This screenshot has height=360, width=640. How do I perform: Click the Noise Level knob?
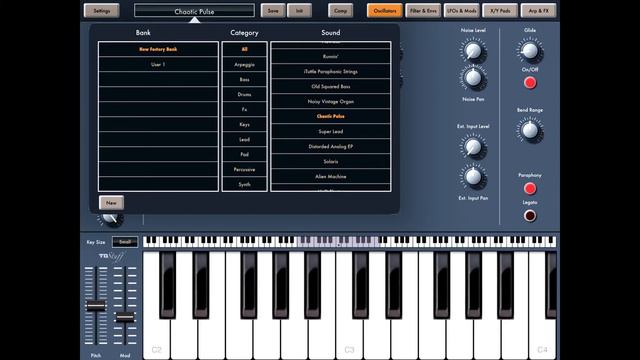pos(473,51)
